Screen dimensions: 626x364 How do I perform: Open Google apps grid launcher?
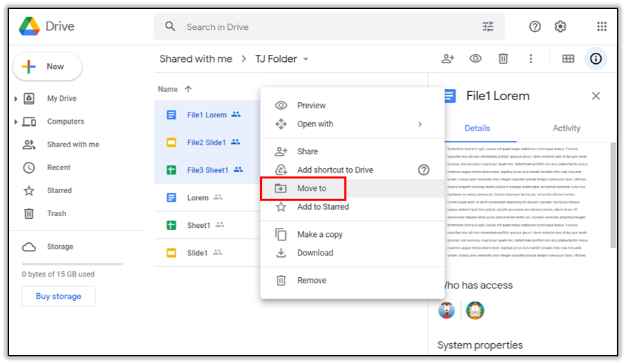pos(602,26)
